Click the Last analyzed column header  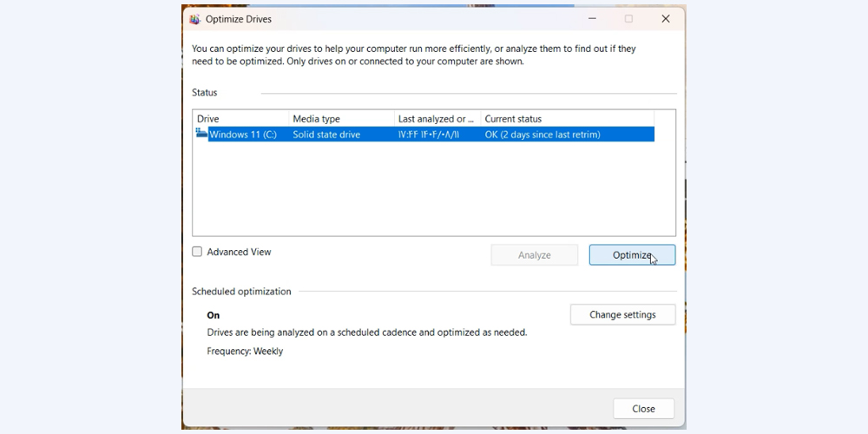click(436, 119)
